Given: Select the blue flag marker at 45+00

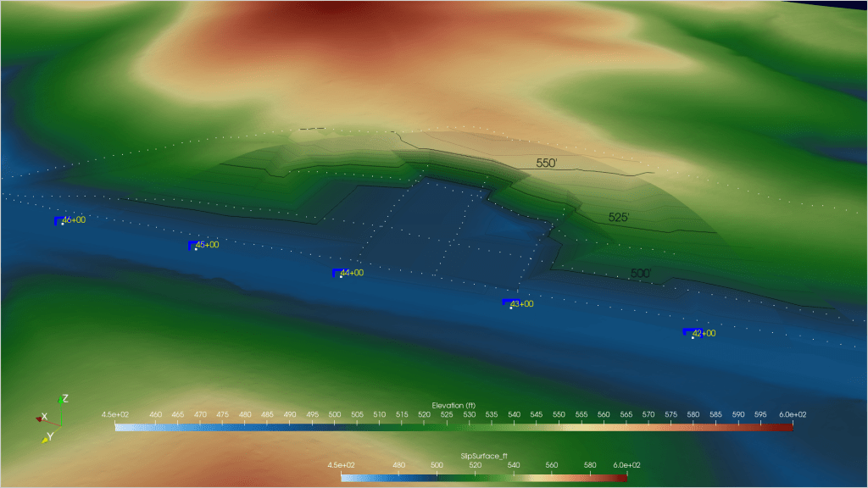Looking at the screenshot, I should 192,246.
